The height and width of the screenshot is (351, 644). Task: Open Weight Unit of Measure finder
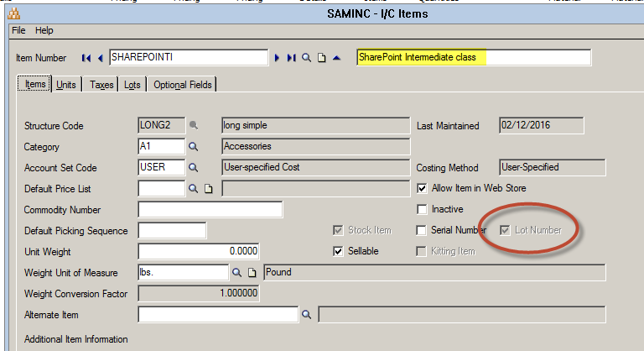(236, 272)
